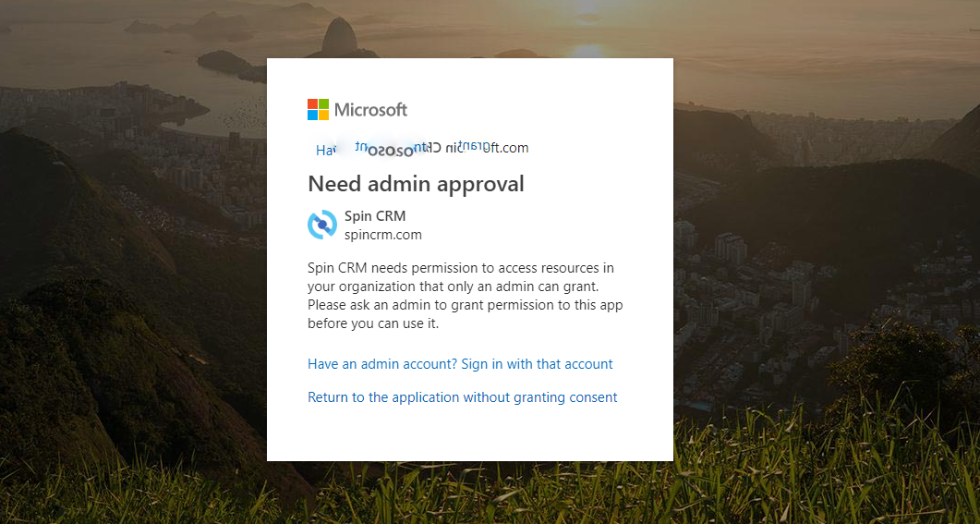Click the yellow square in the Microsoft logo
Image resolution: width=980 pixels, height=524 pixels.
[x=324, y=116]
